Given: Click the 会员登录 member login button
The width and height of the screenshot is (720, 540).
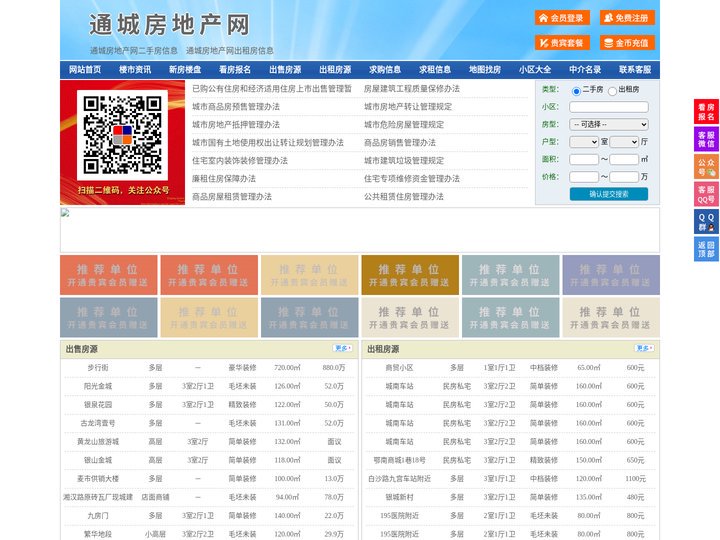Looking at the screenshot, I should click(x=562, y=18).
